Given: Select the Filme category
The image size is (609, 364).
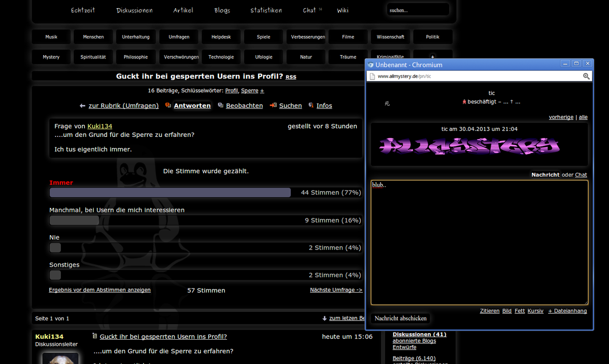Looking at the screenshot, I should click(348, 37).
